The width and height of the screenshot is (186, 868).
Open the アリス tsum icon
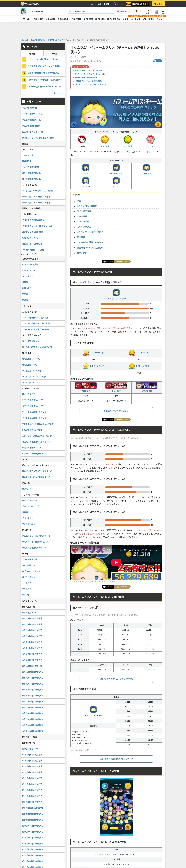coord(86,168)
